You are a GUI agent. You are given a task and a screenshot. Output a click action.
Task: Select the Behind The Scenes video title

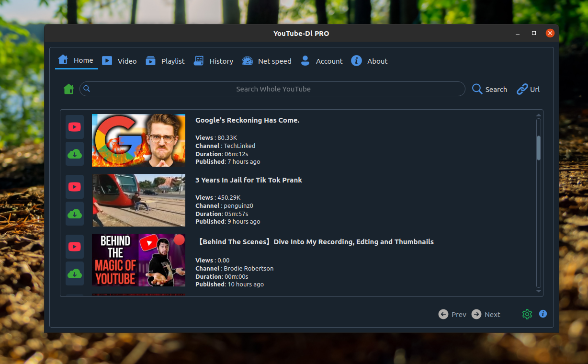315,242
